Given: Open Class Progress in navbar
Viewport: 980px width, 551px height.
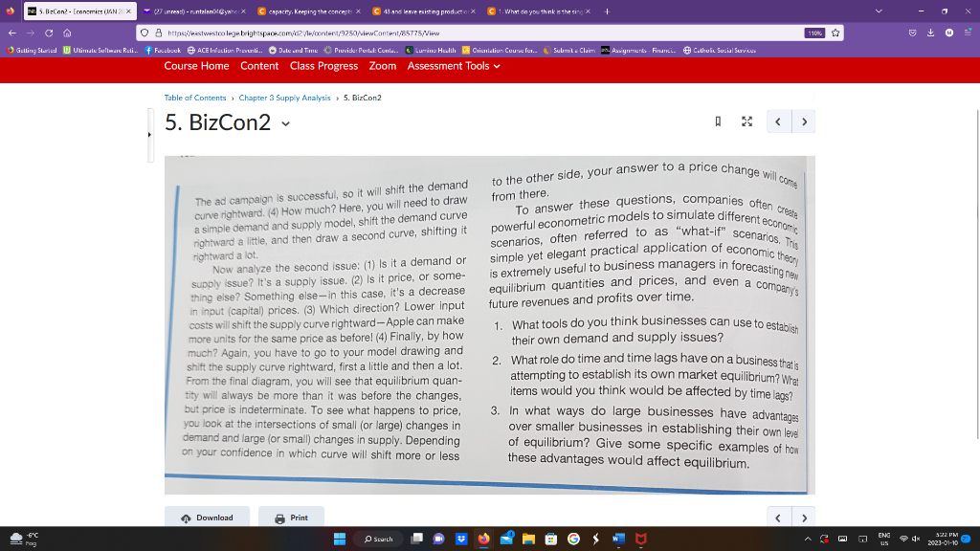Looking at the screenshot, I should 323,66.
